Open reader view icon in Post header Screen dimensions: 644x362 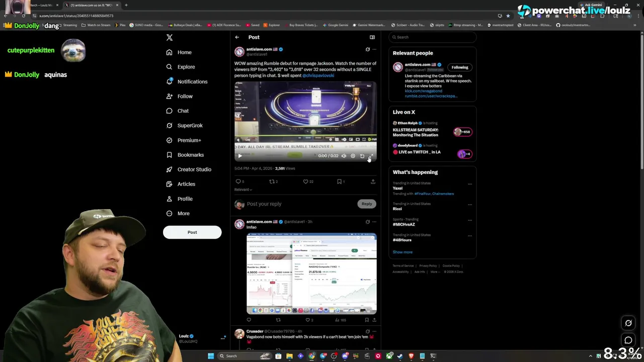click(372, 37)
